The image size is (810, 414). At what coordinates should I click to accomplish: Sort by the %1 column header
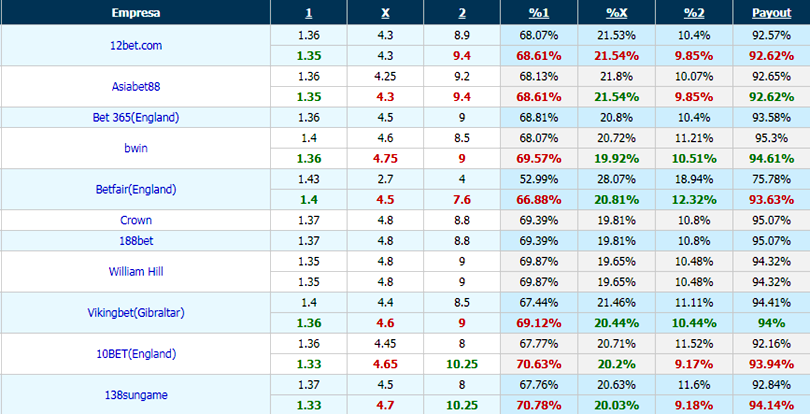(539, 13)
